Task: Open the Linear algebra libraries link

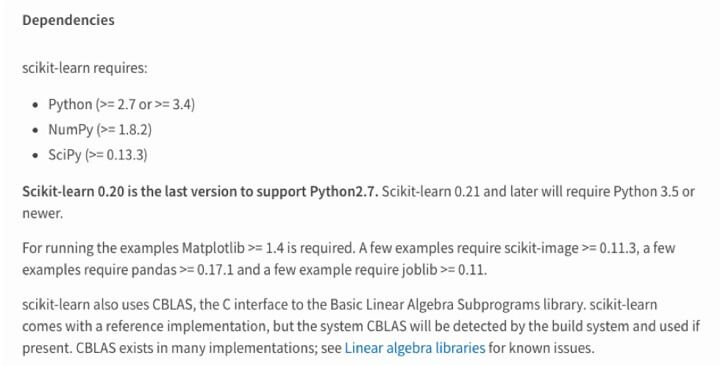Action: pos(415,348)
